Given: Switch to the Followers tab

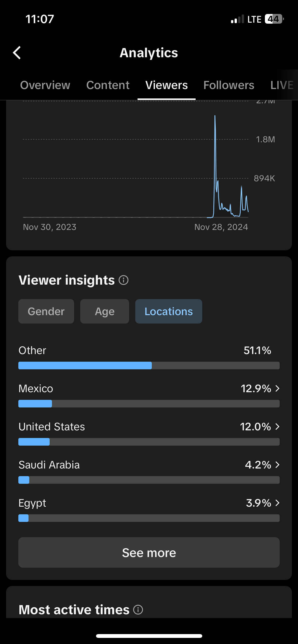Looking at the screenshot, I should [229, 85].
